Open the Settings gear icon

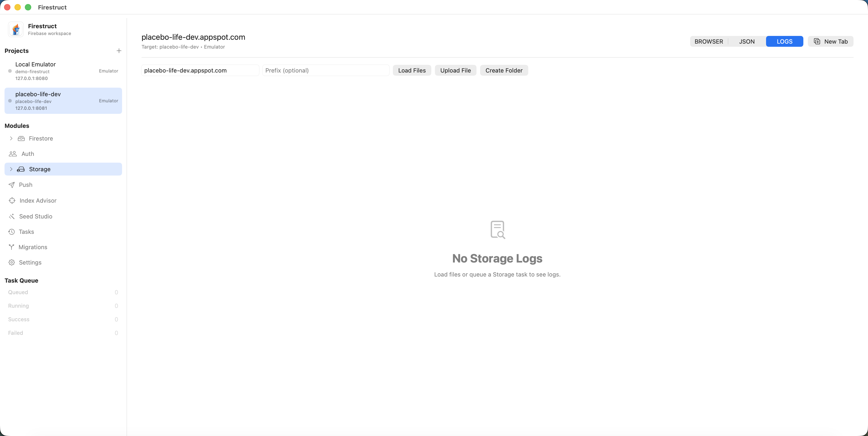[x=12, y=262]
